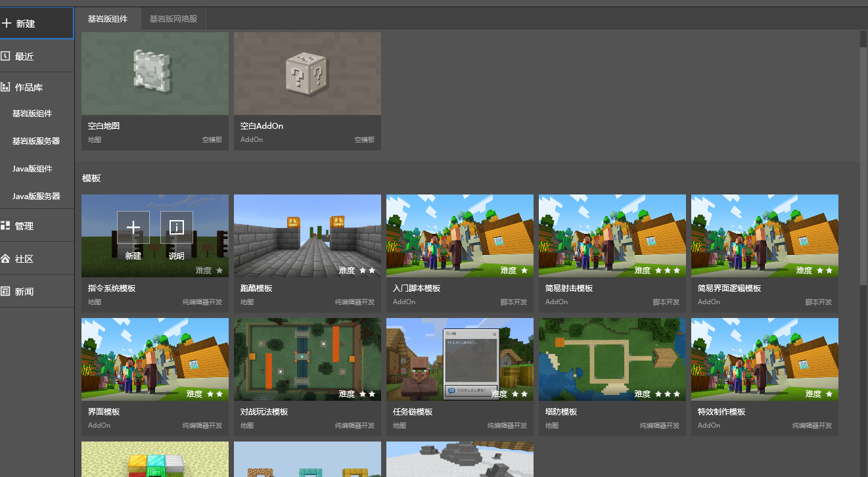The image size is (868, 477).
Task: Click the 塔防模板 title text
Action: click(561, 412)
